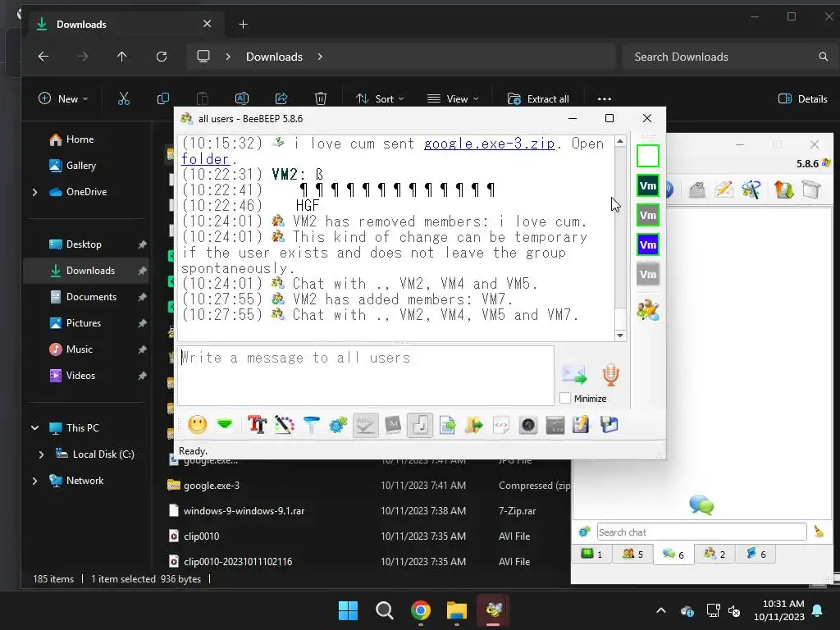Switch to the groups tab showing 2
The image size is (840, 630).
pos(714,554)
